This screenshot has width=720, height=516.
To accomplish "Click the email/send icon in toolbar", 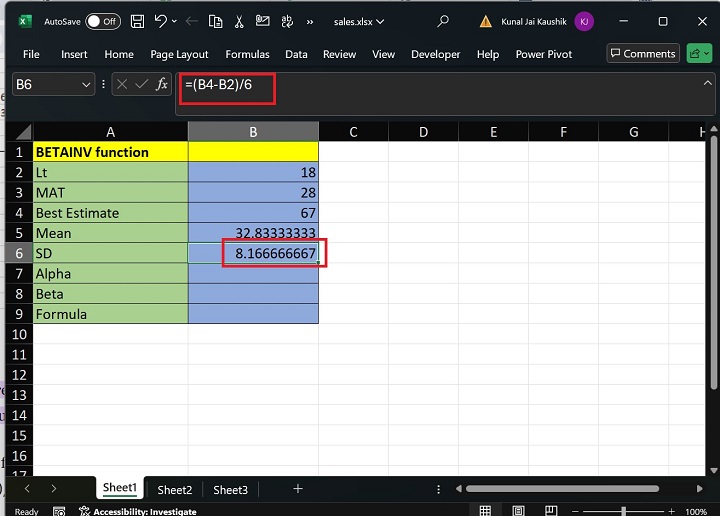I will pyautogui.click(x=263, y=21).
